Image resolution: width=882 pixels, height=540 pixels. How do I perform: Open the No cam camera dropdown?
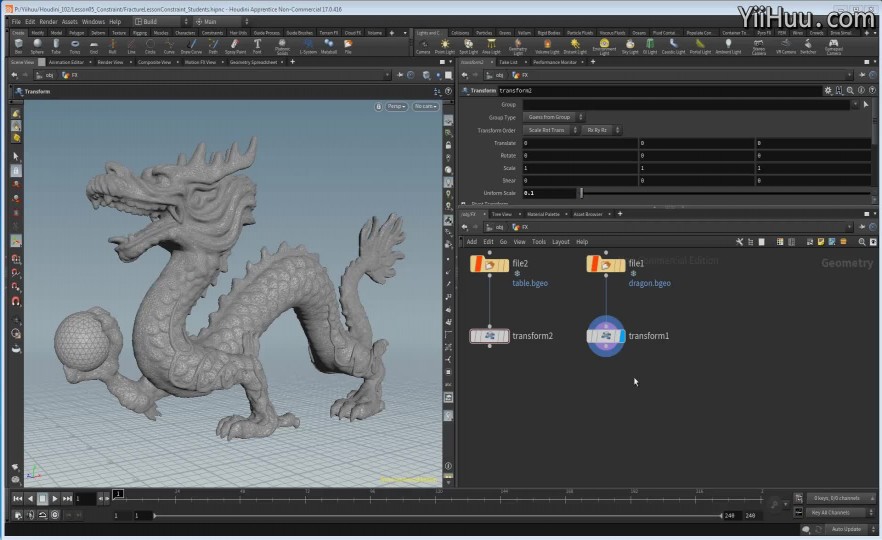pos(425,106)
